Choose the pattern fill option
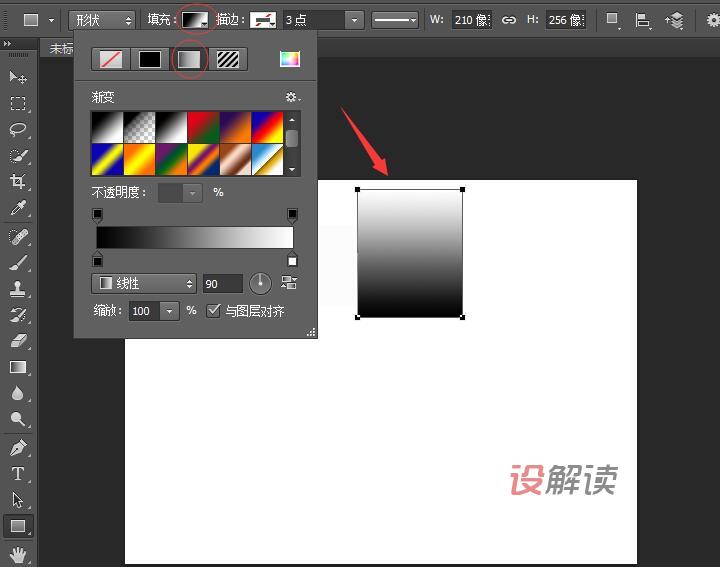720x567 pixels. (228, 59)
